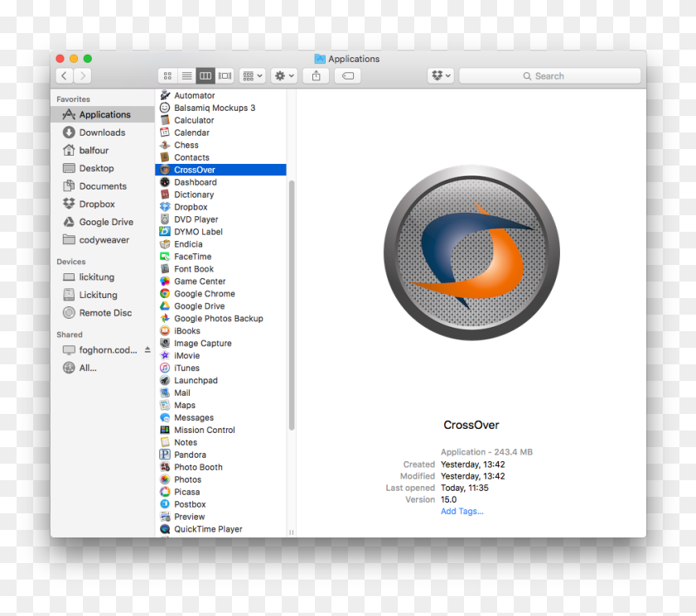Click the Edit Tags oval icon

[347, 75]
